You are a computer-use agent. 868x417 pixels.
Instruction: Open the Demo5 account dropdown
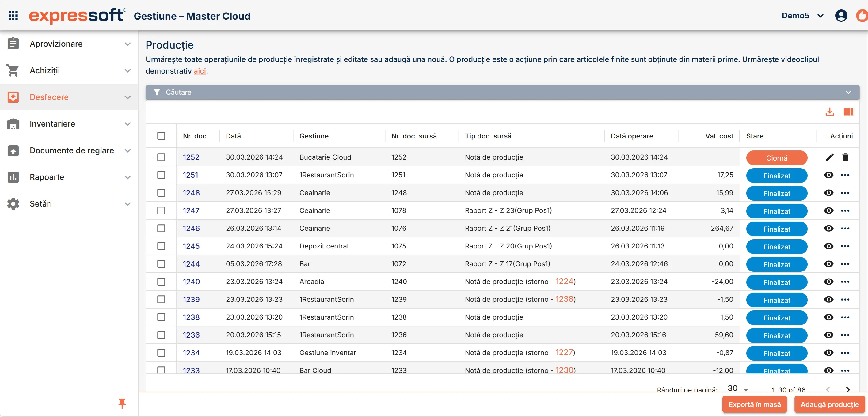click(x=802, y=16)
